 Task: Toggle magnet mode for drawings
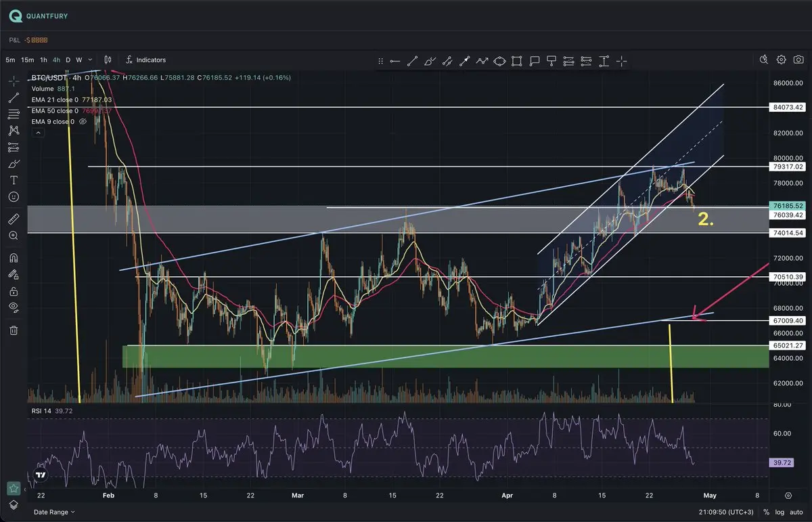coord(14,258)
